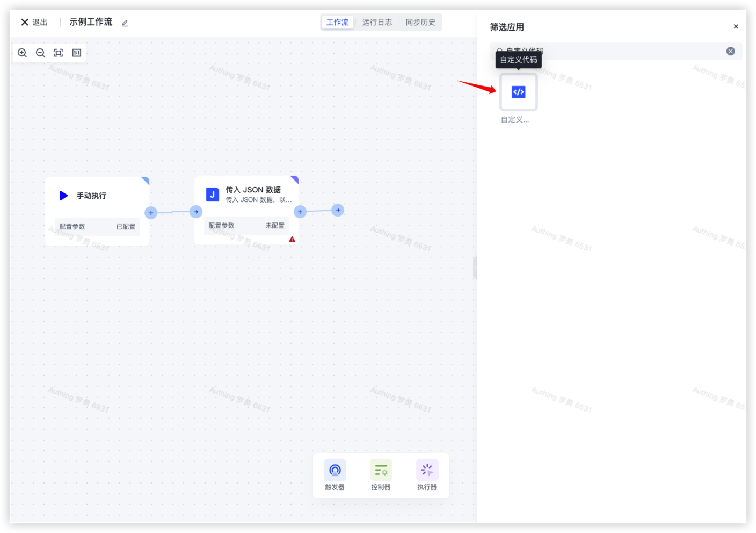Clear the search field text
Image resolution: width=756 pixels, height=533 pixels.
730,51
